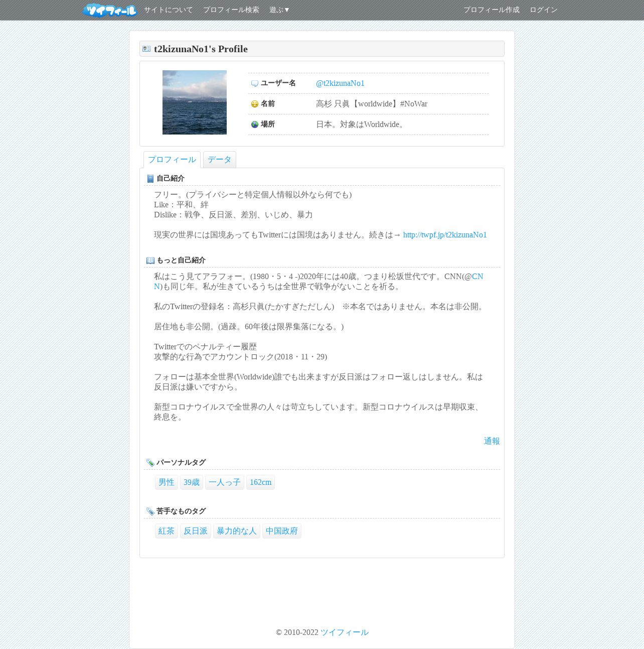Click the 通報 report link
Viewport: 644px width, 649px height.
tap(492, 441)
